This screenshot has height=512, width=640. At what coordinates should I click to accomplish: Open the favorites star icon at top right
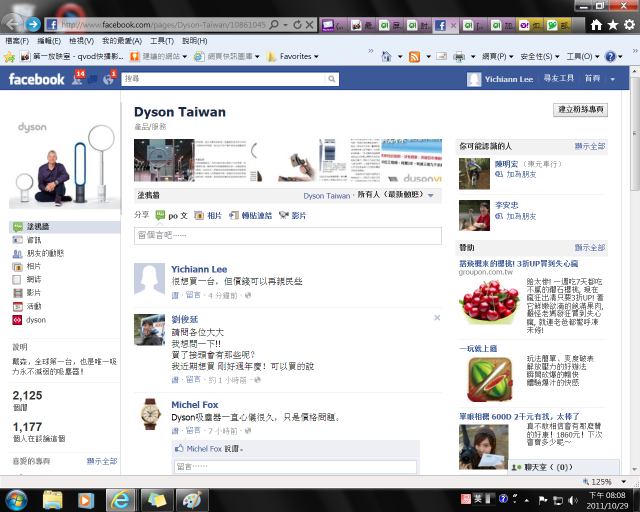click(613, 25)
